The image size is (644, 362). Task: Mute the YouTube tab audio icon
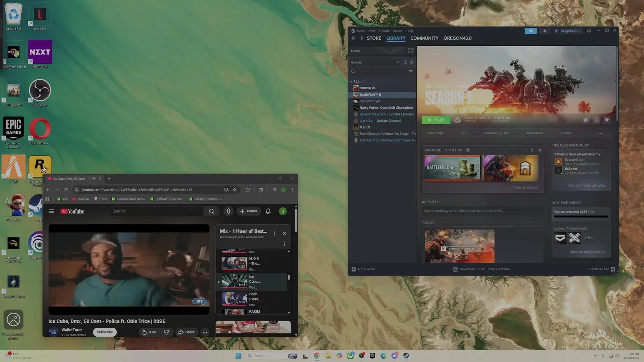tap(94, 178)
